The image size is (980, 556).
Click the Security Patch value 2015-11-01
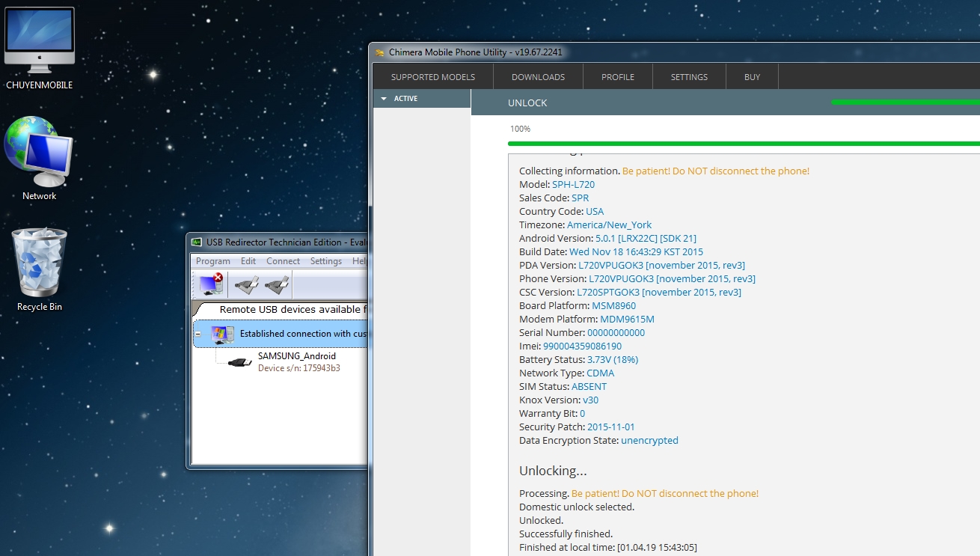click(x=610, y=427)
